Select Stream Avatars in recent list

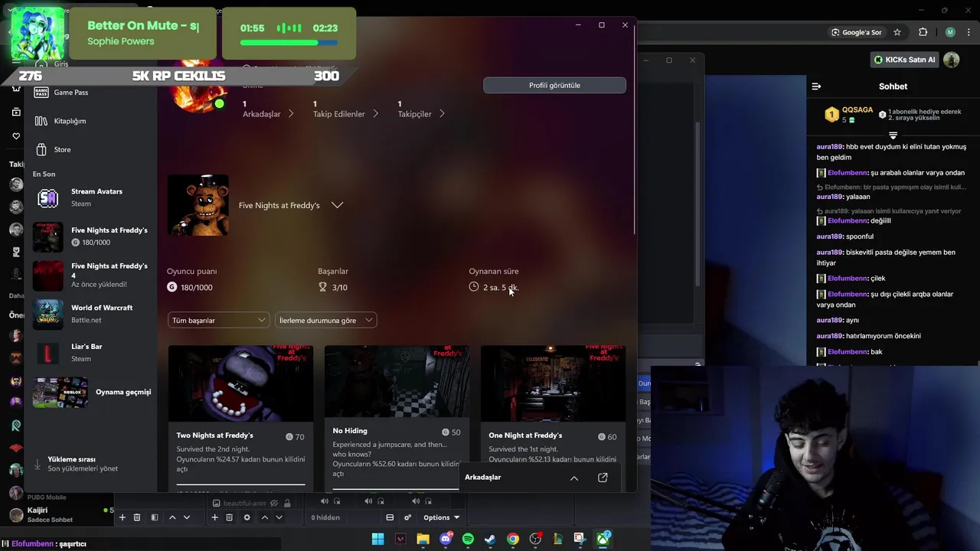92,197
